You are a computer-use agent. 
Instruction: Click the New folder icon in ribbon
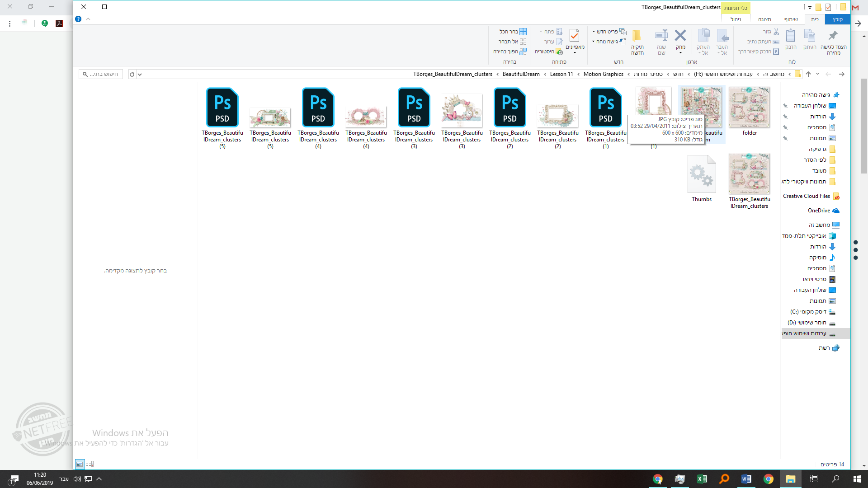pyautogui.click(x=637, y=36)
